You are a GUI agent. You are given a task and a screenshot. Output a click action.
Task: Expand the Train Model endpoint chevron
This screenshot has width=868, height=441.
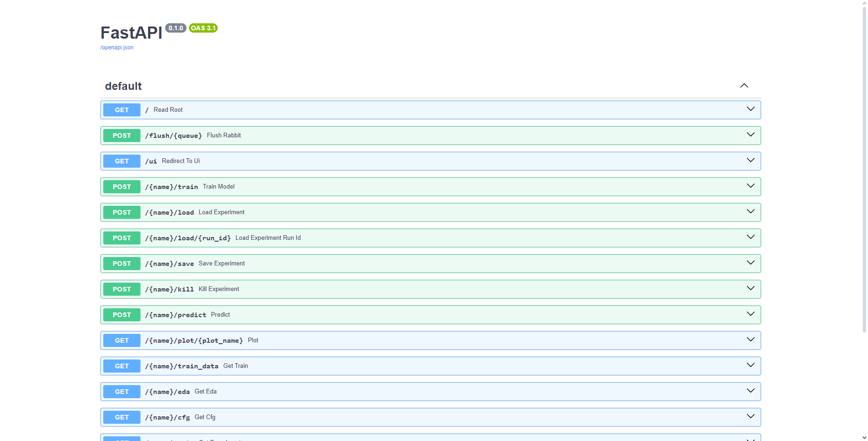[x=750, y=186]
